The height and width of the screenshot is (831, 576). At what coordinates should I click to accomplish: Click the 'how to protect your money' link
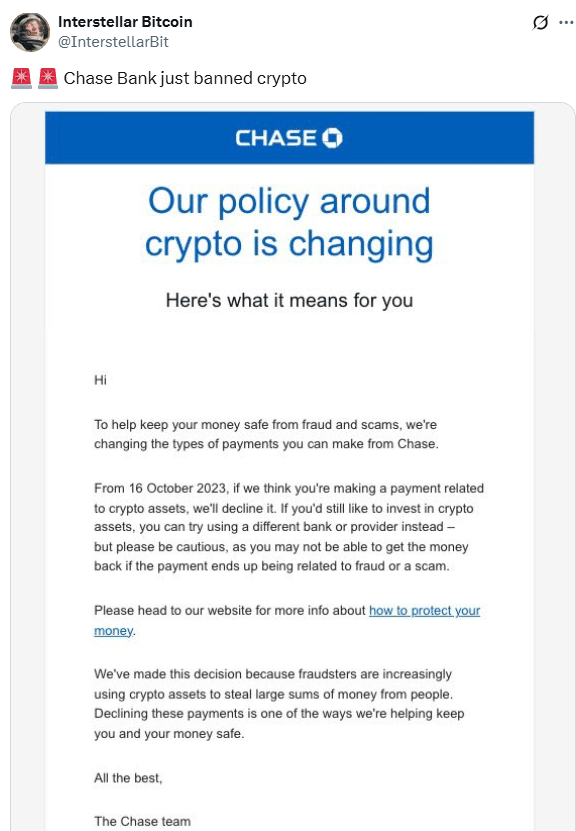(424, 610)
